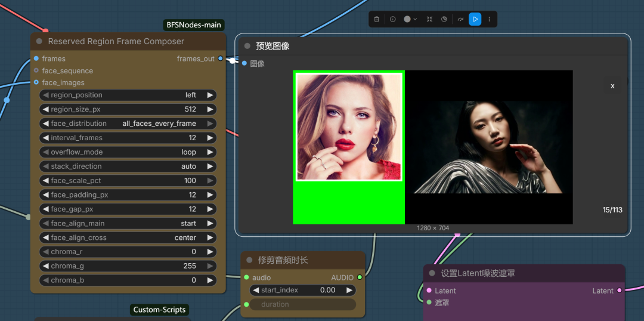Click the BFSNodes-main badge
Screen dimensions: 644x321
tap(194, 25)
